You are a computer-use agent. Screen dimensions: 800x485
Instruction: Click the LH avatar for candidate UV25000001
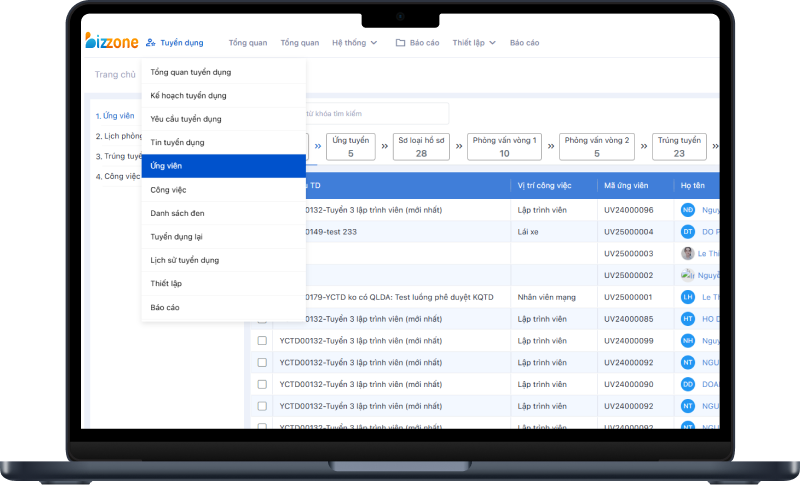pyautogui.click(x=688, y=297)
